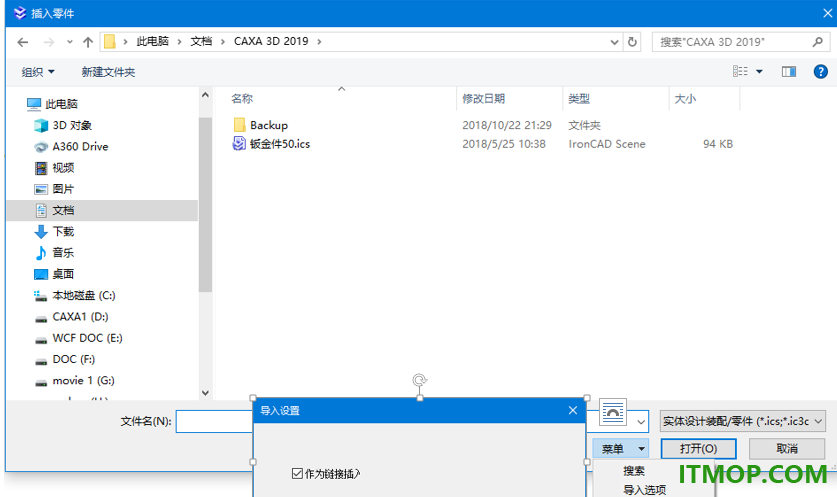The width and height of the screenshot is (837, 497).
Task: Open help with the question mark
Action: point(820,72)
